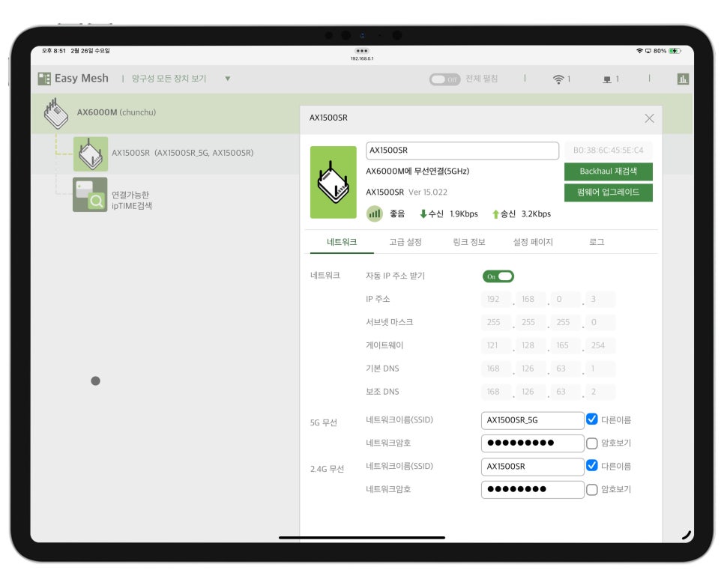The image size is (724, 588).
Task: Switch to the 고급 설정 tab
Action: click(405, 242)
